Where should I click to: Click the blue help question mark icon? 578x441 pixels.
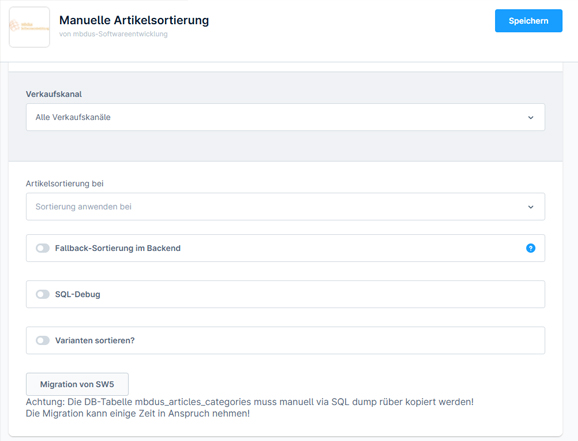click(x=530, y=248)
